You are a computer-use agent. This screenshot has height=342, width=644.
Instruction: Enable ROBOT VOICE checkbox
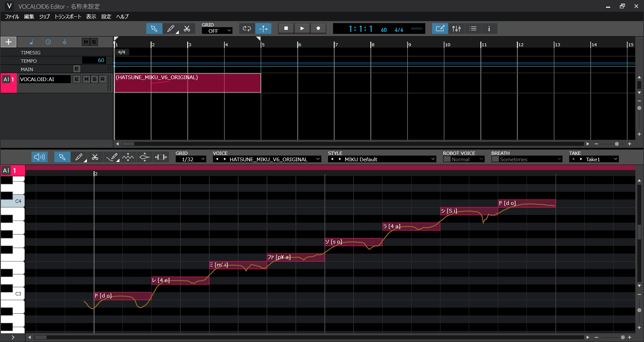click(x=447, y=159)
